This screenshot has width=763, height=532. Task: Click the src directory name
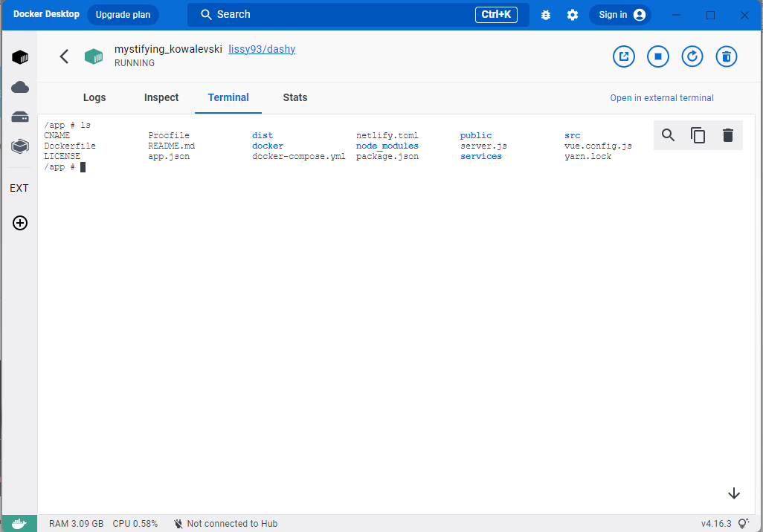pyautogui.click(x=573, y=136)
